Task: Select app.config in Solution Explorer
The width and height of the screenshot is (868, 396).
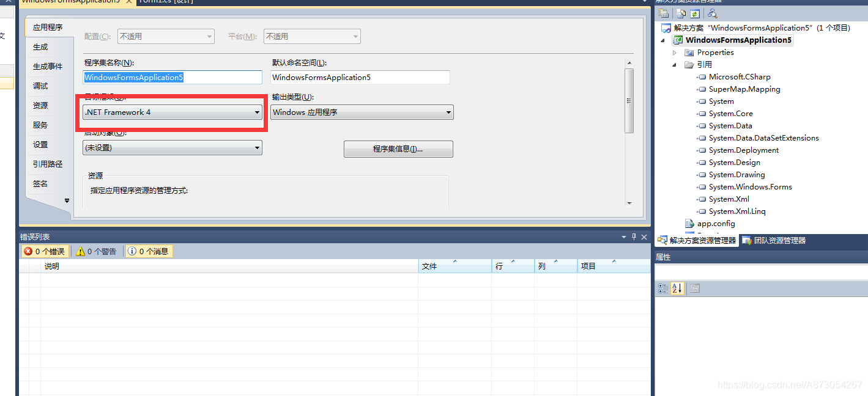Action: tap(716, 223)
